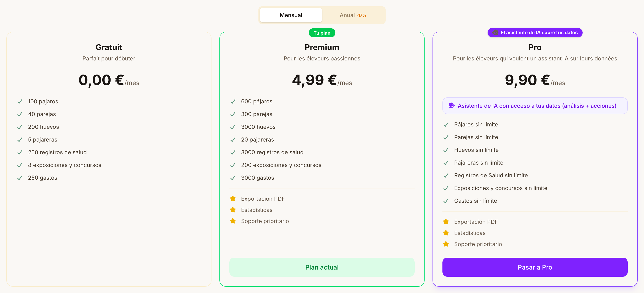Click the star beside Pro Exportación PDF
The image size is (644, 293).
point(446,221)
